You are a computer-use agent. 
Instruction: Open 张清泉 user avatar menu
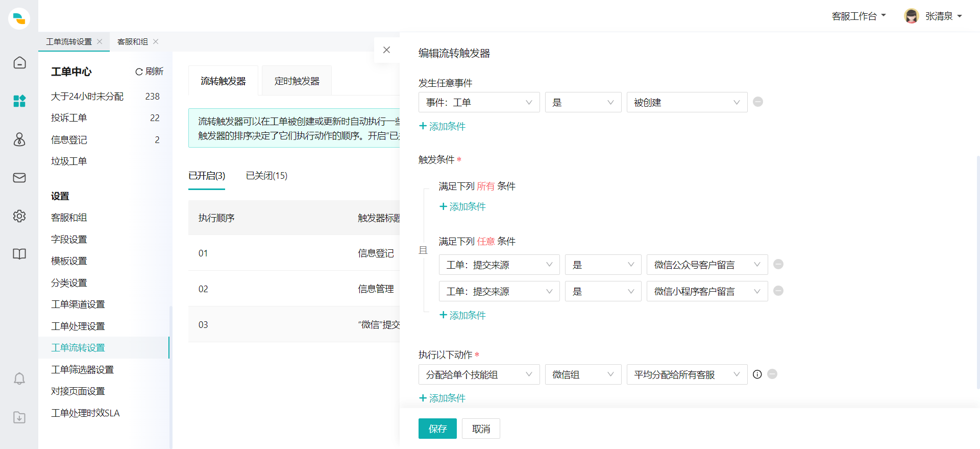pyautogui.click(x=933, y=16)
